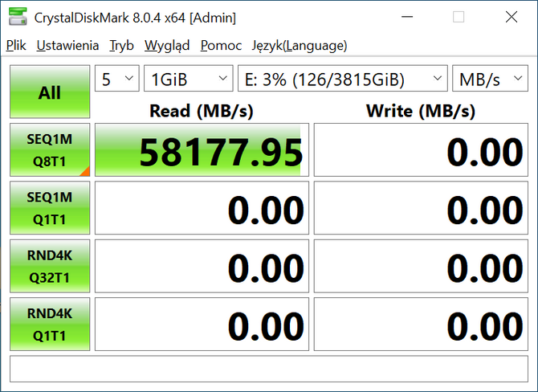Open the Język(Language) menu
Screen dimensions: 538x392
pyautogui.click(x=300, y=45)
